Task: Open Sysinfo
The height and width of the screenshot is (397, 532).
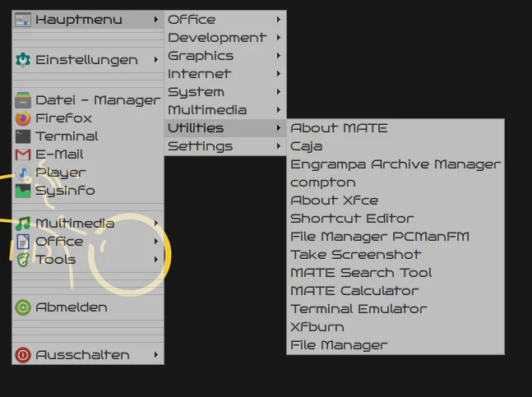Action: 88,191
